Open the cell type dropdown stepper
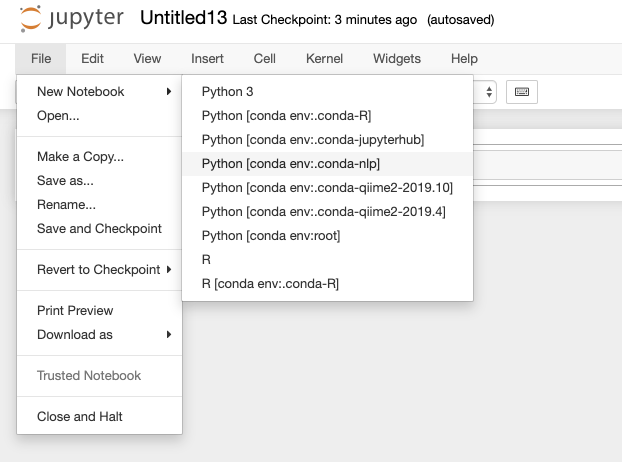This screenshot has height=462, width=622. pyautogui.click(x=489, y=92)
